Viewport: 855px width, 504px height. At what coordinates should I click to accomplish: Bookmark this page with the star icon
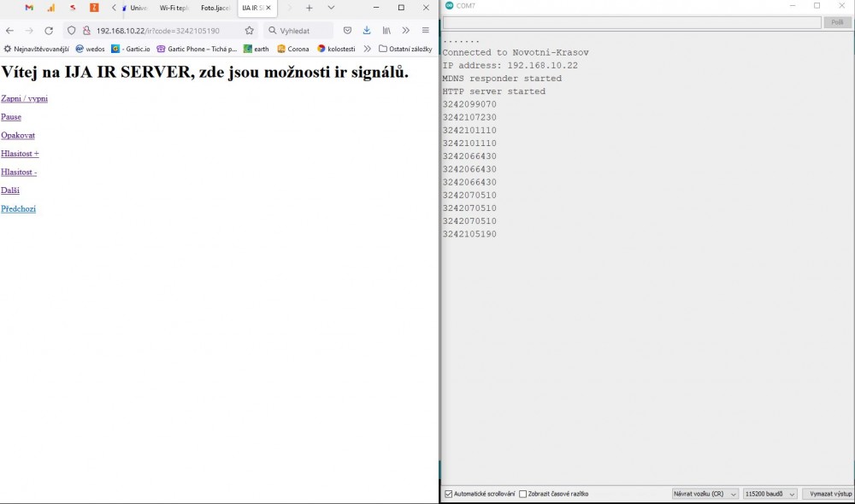(250, 30)
